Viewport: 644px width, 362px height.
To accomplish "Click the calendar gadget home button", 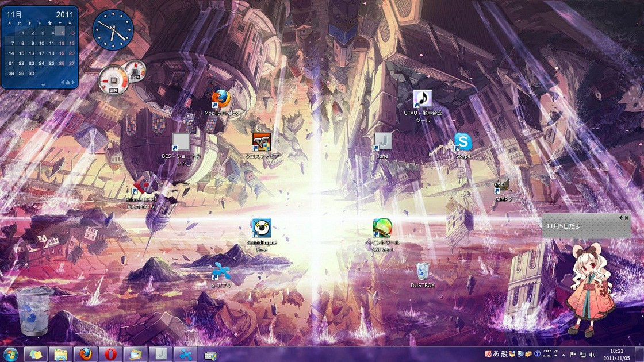I will coord(68,83).
